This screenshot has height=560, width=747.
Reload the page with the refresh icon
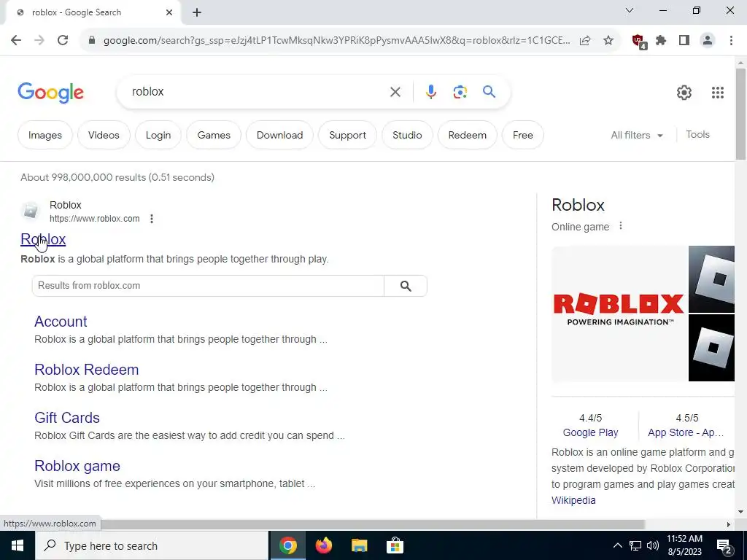tap(63, 41)
